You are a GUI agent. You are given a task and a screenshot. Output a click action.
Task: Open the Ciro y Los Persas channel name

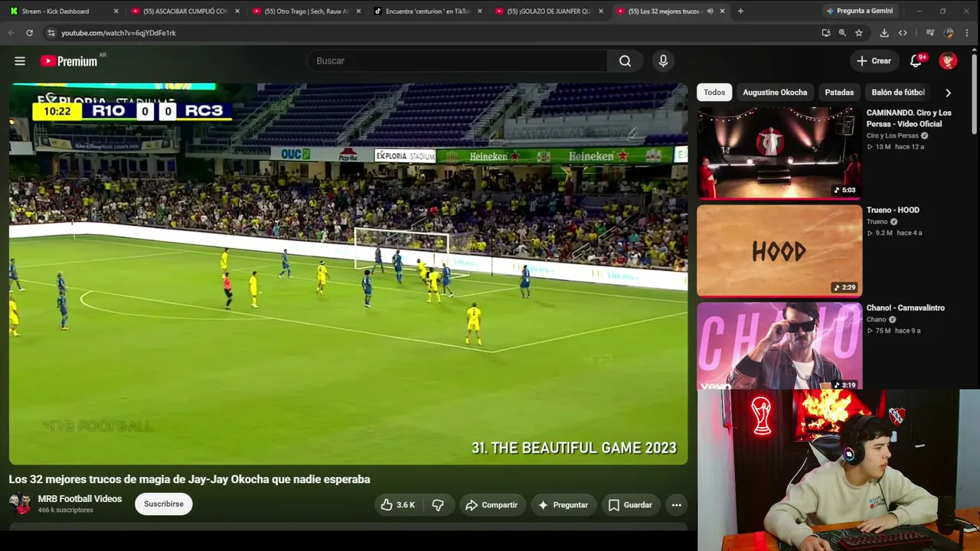pos(893,136)
